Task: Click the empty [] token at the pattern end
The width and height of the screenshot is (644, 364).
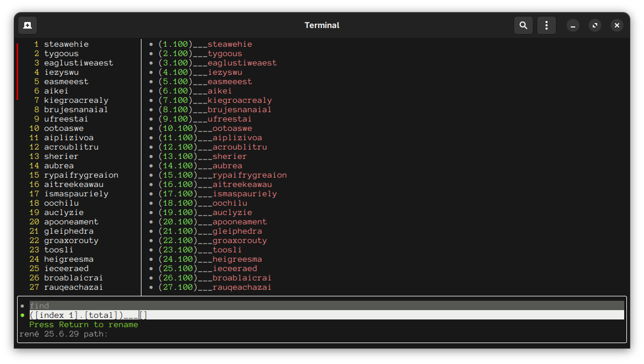Action: [x=143, y=315]
